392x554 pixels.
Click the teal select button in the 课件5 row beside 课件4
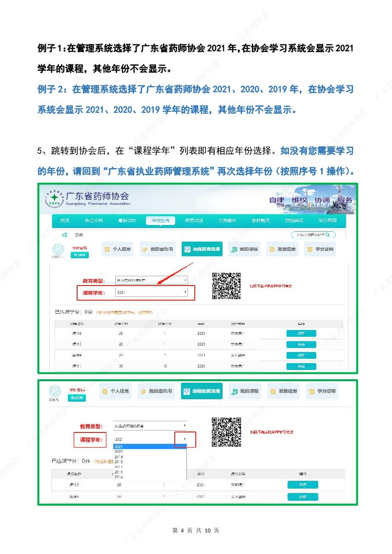coord(301,344)
